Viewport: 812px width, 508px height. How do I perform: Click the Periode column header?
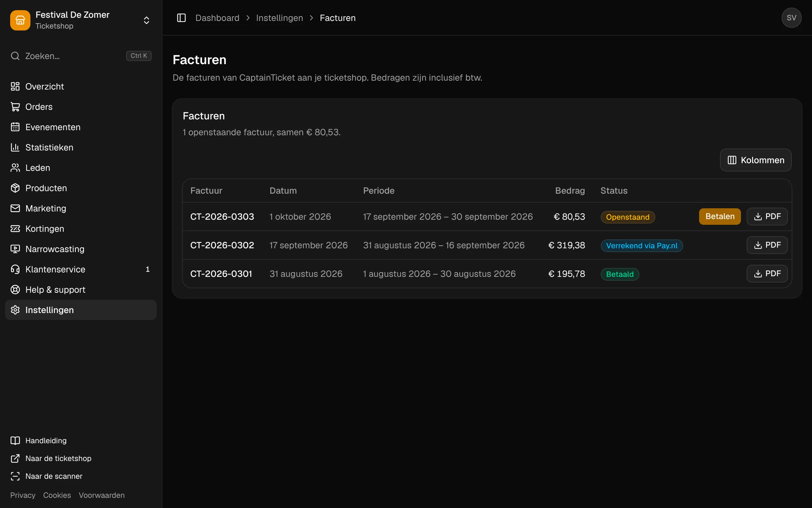click(379, 191)
